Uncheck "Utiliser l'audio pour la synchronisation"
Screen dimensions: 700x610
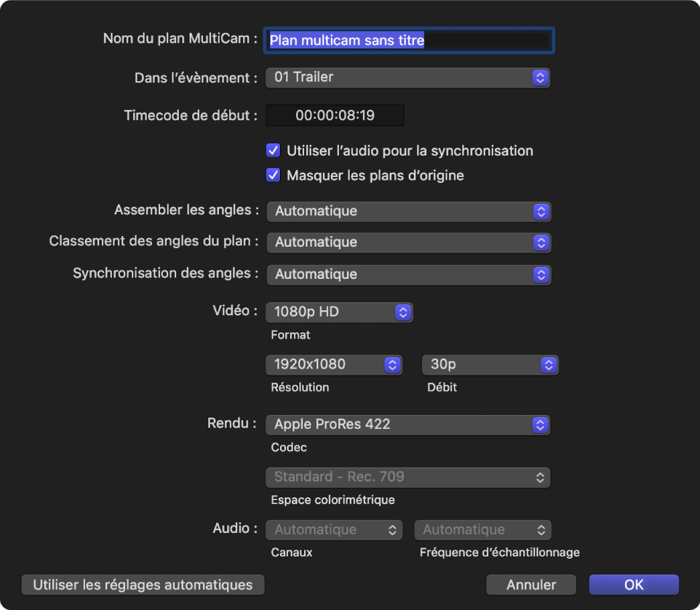(x=273, y=150)
